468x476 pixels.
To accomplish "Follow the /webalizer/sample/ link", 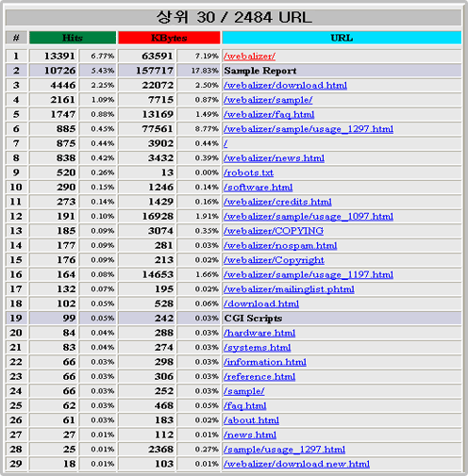I will tap(268, 100).
